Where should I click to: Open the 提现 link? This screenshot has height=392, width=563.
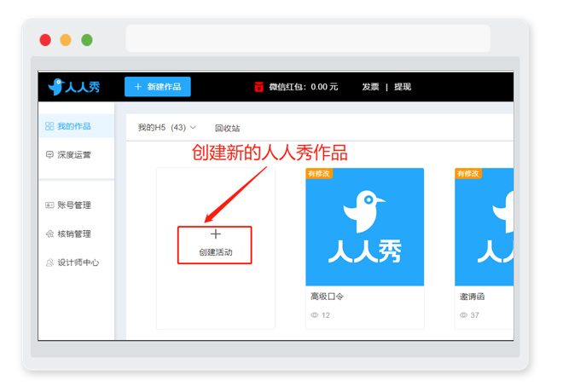pyautogui.click(x=403, y=87)
